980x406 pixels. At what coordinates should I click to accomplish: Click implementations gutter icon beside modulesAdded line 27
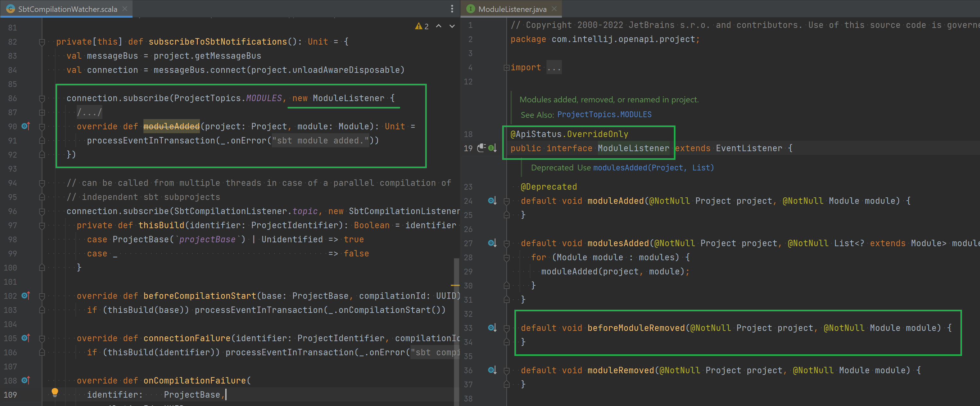click(492, 243)
